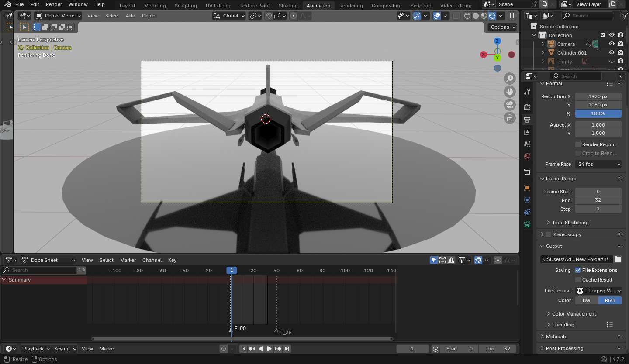The image size is (629, 364).
Task: Open the Dope Sheet mode dropdown
Action: click(48, 260)
